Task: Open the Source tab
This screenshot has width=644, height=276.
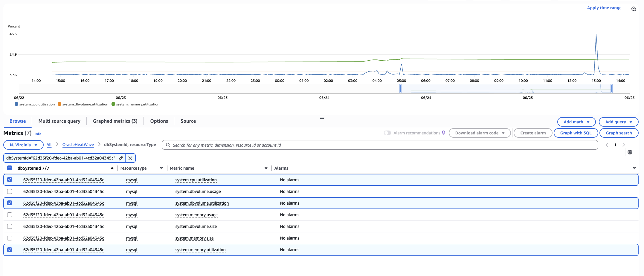Action: tap(188, 121)
